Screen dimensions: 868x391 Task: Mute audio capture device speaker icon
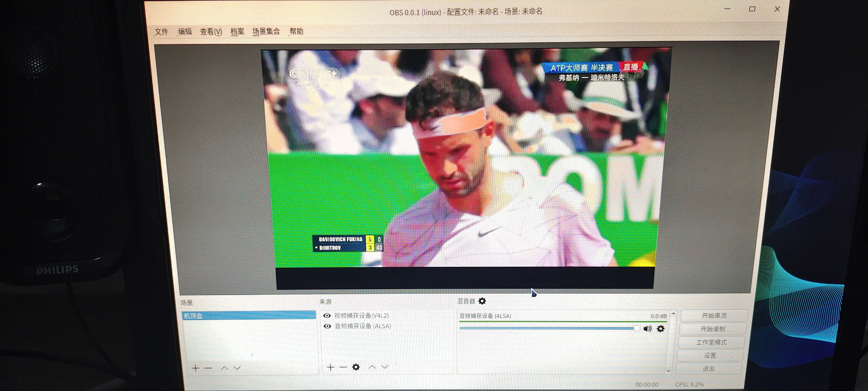647,329
